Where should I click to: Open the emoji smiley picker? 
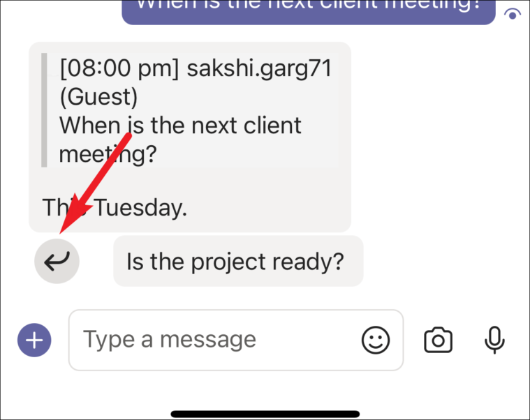pos(376,340)
